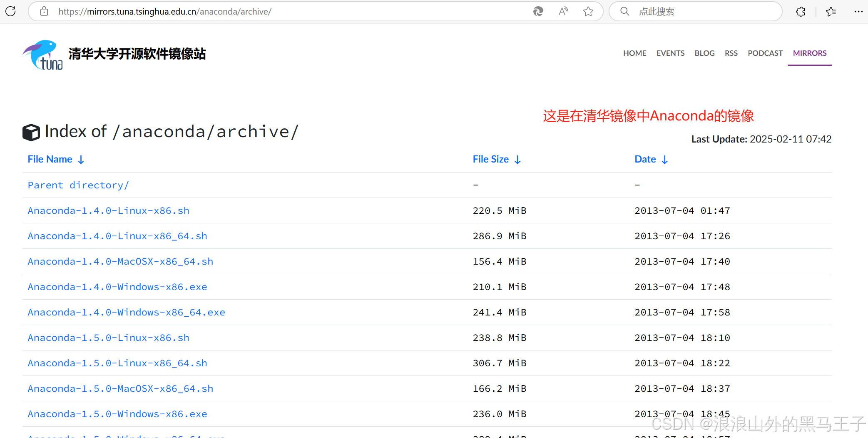Select the 166.2 MiB size cell
The width and height of the screenshot is (868, 438).
[500, 388]
